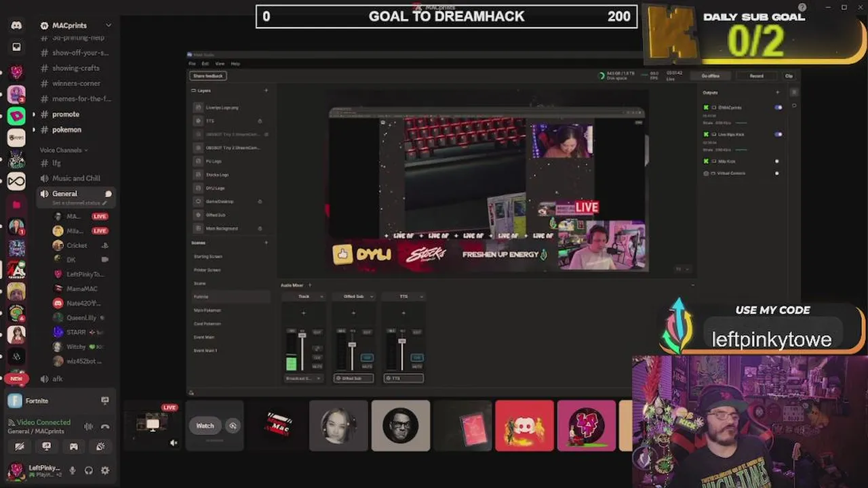The height and width of the screenshot is (488, 868).
Task: Open the View menu in studio
Action: point(220,64)
